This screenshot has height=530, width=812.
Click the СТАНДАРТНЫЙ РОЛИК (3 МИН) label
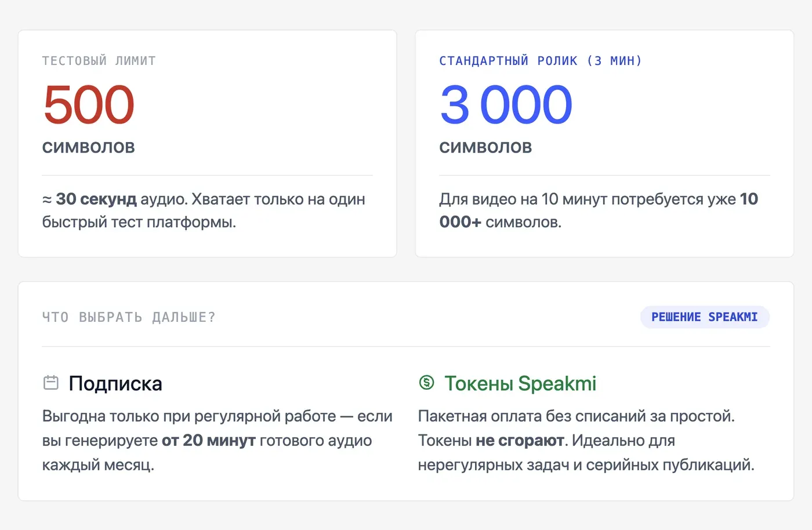(541, 61)
